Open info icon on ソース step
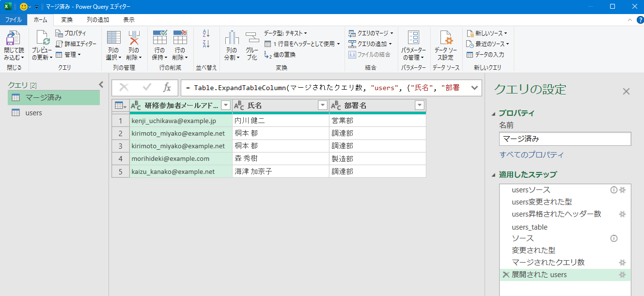644x296 pixels. 614,238
